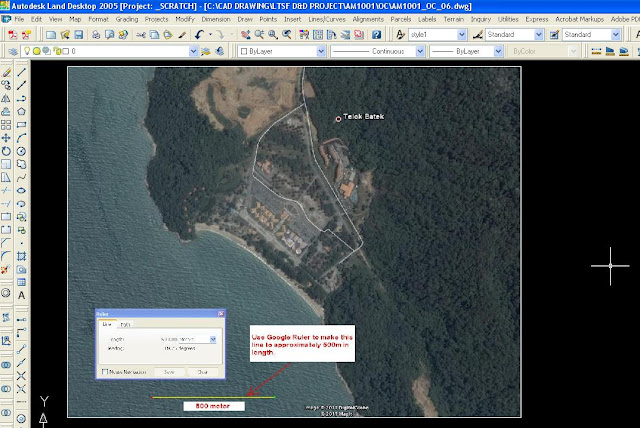
Task: Click the Save button in Ruler dialog
Action: pos(169,372)
